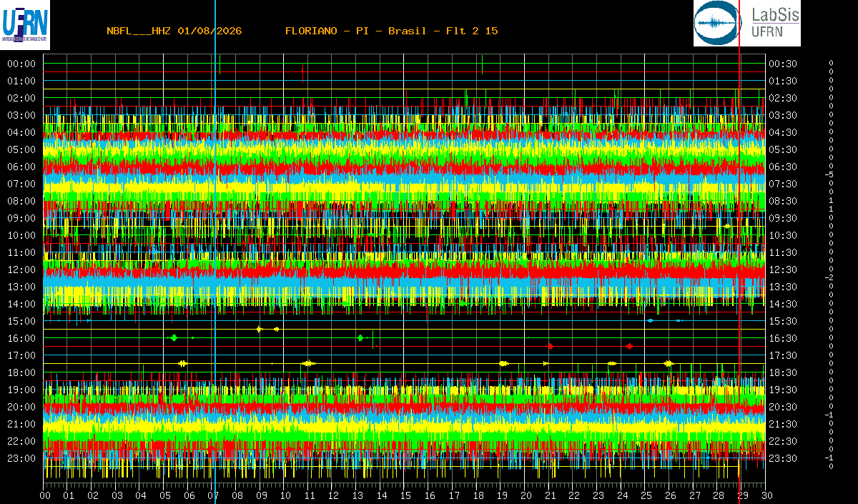Click the 17:30 half-hour label
The height and width of the screenshot is (504, 858).
click(782, 355)
